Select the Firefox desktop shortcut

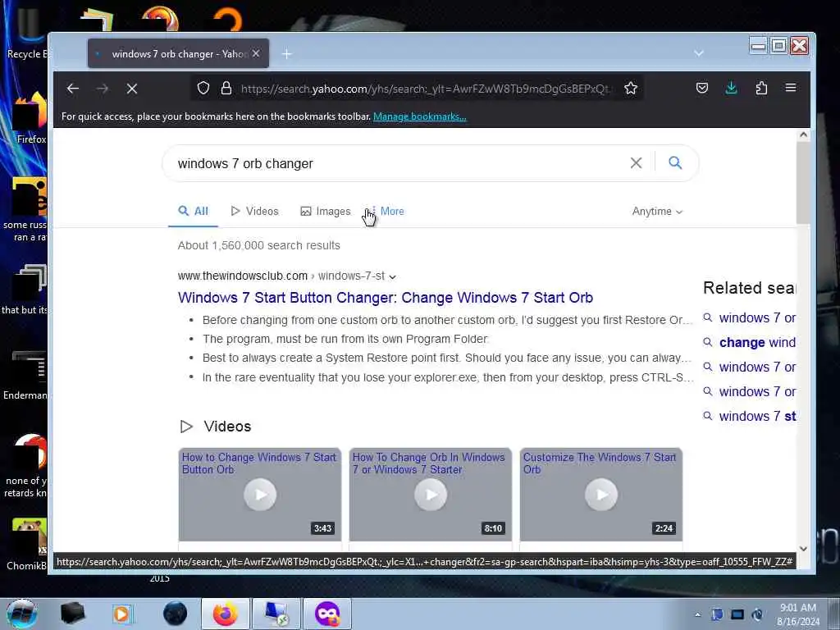tap(30, 118)
